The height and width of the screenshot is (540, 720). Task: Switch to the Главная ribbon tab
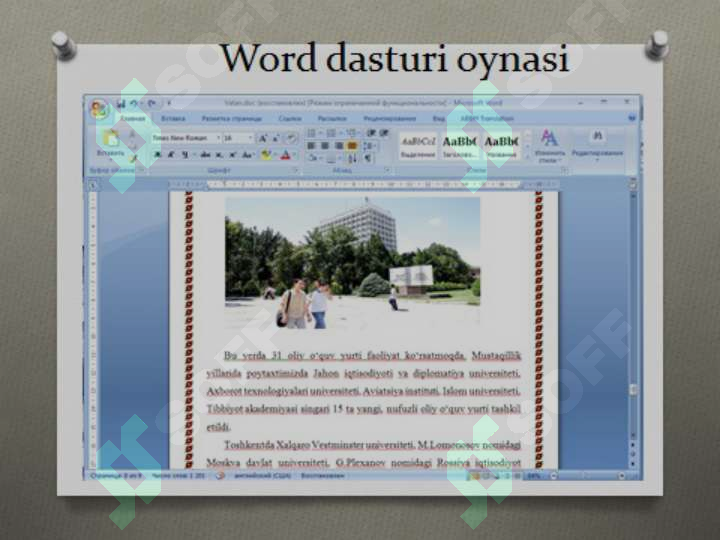(x=132, y=118)
